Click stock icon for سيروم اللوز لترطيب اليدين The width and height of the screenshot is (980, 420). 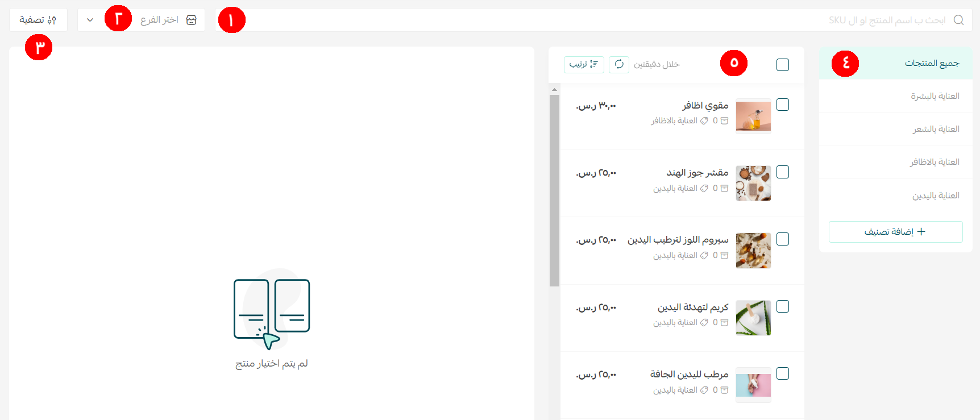coord(724,255)
